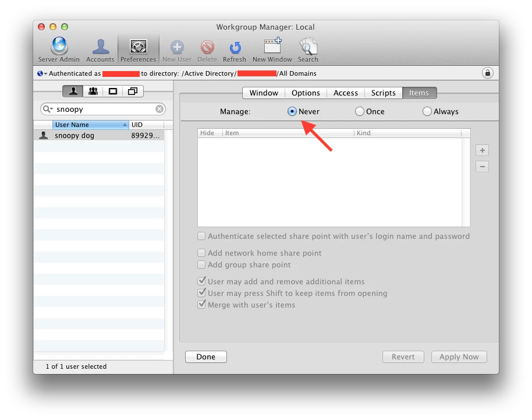
Task: Show the groups list tab icon
Action: coord(93,91)
